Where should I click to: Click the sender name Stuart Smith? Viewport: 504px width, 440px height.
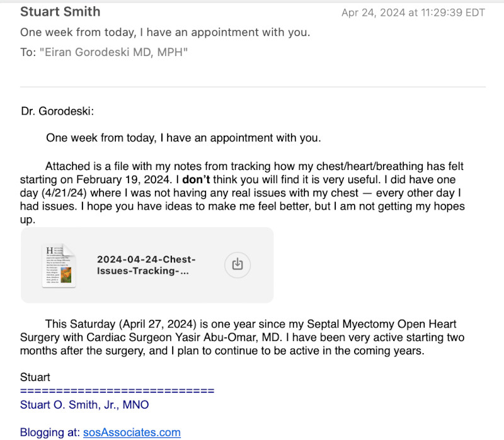coord(60,12)
